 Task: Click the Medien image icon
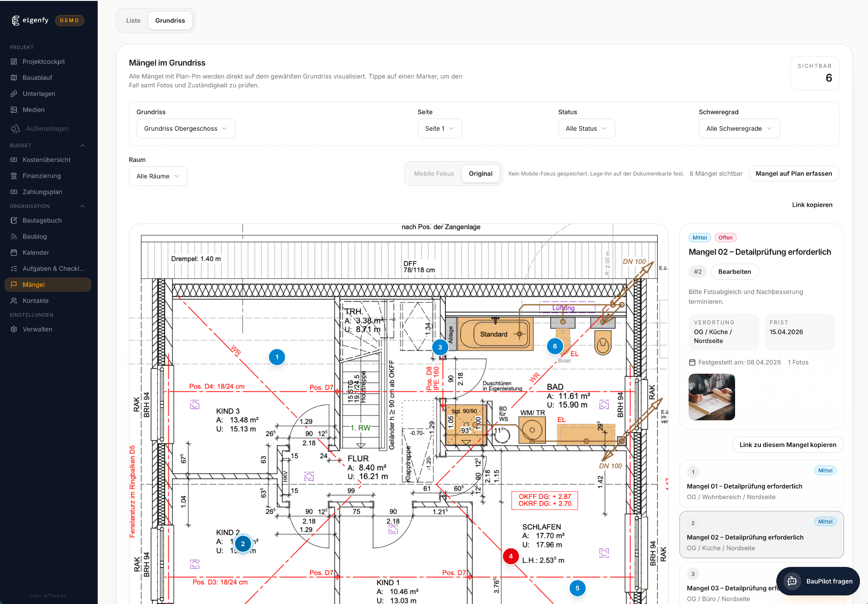(14, 110)
